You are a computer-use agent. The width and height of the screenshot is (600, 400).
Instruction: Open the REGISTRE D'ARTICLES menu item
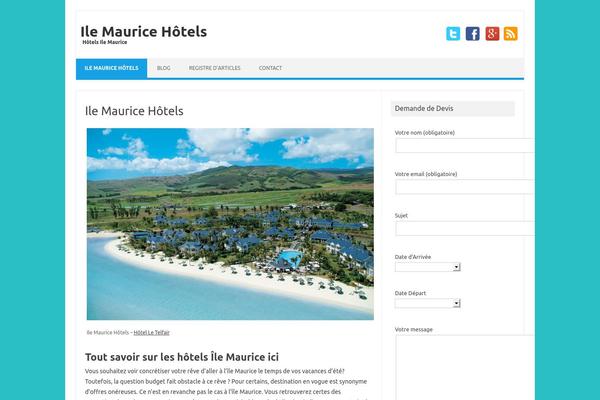click(215, 68)
